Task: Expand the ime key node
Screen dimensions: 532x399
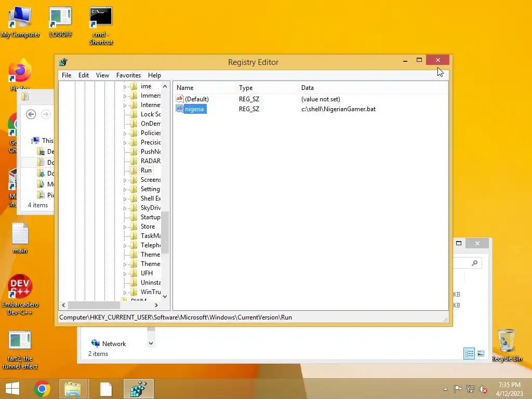Action: [125, 87]
